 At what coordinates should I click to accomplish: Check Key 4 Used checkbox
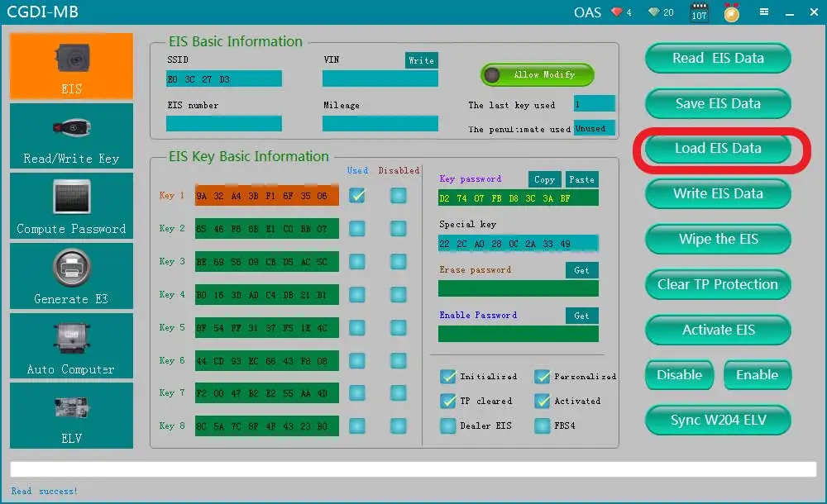point(357,295)
